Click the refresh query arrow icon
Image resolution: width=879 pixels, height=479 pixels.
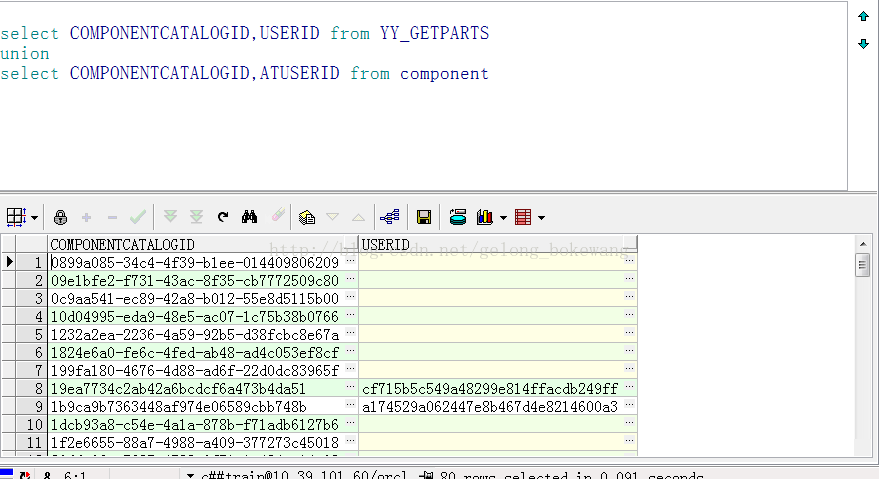(223, 217)
